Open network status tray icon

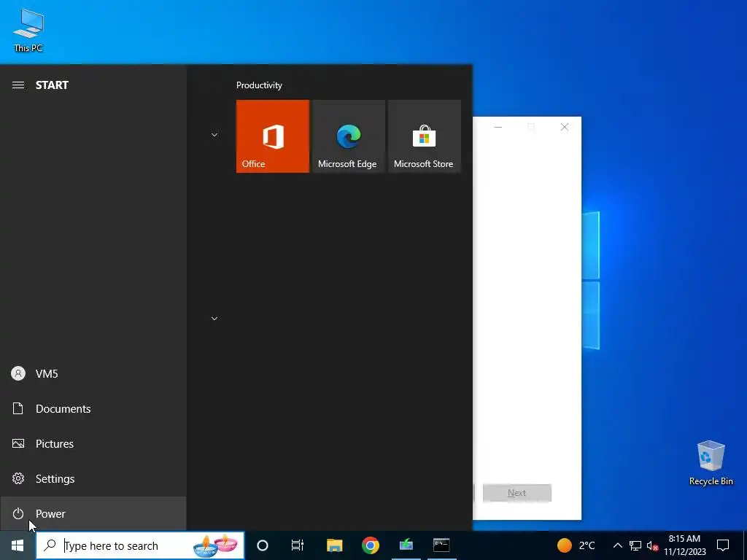pos(635,545)
